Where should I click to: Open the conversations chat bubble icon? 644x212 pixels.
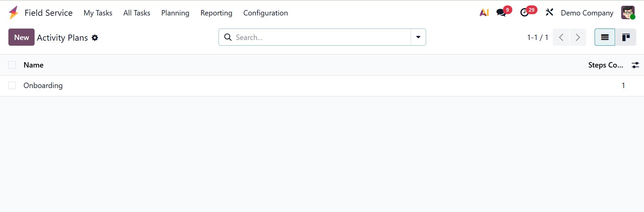[x=501, y=13]
